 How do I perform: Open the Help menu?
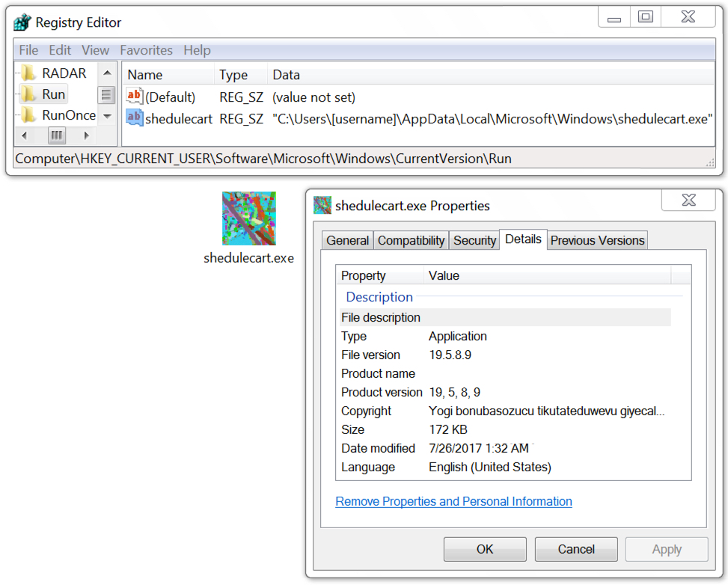click(x=197, y=50)
